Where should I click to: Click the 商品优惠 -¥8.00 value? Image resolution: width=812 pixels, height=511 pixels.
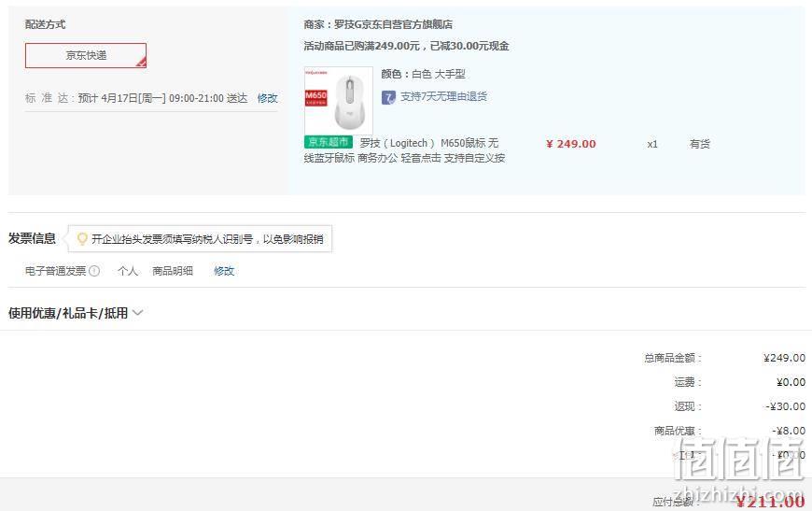[789, 431]
